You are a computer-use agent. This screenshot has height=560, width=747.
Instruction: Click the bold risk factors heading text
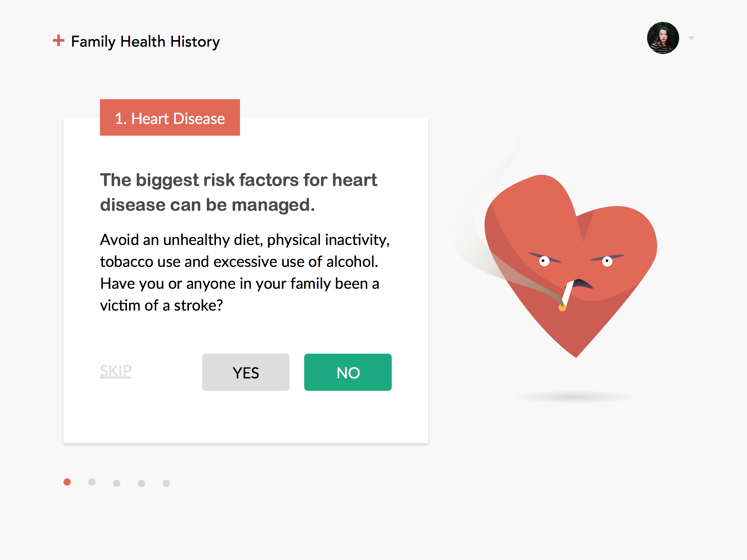pyautogui.click(x=239, y=192)
